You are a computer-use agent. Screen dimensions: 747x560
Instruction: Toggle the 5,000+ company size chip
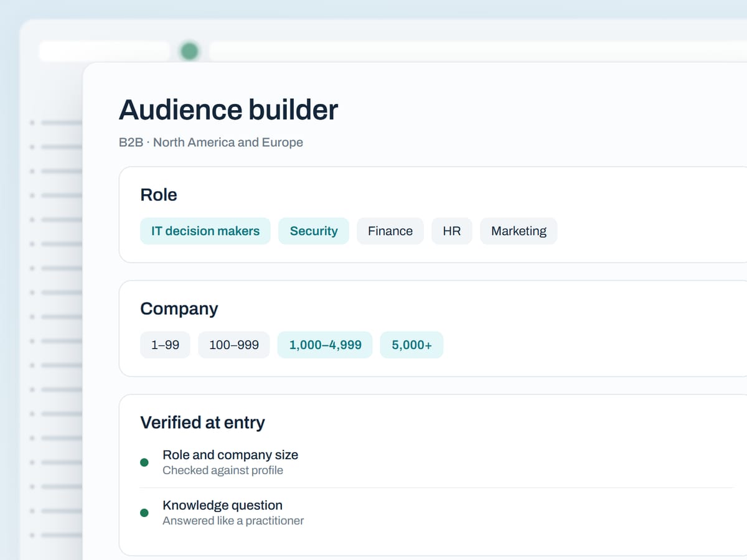tap(411, 345)
